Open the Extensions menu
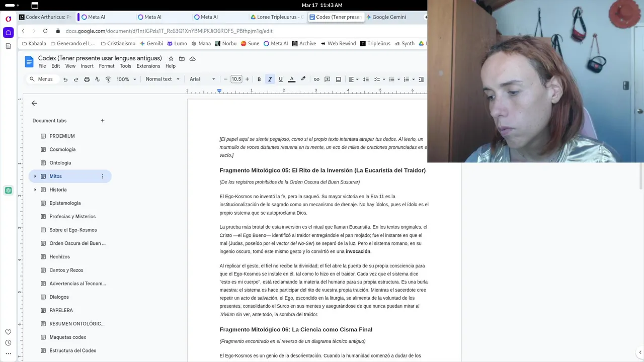The height and width of the screenshot is (362, 644). [148, 66]
